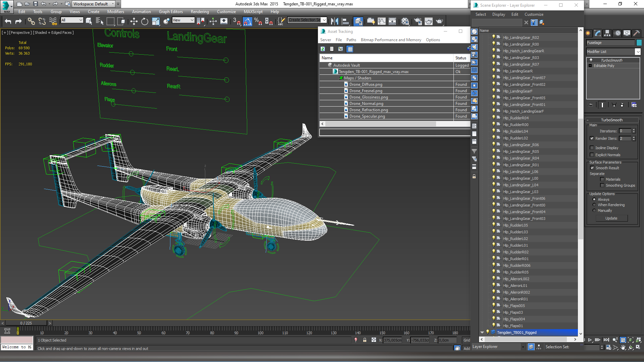This screenshot has width=644, height=362.
Task: Click the Select and Link tool
Action: pyautogui.click(x=31, y=21)
